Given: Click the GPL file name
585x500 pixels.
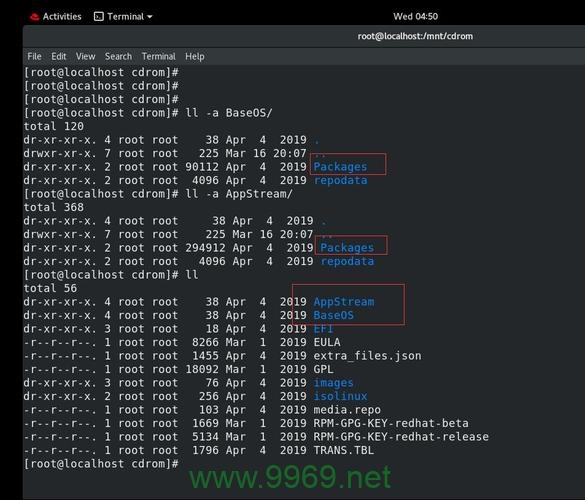Looking at the screenshot, I should [323, 369].
